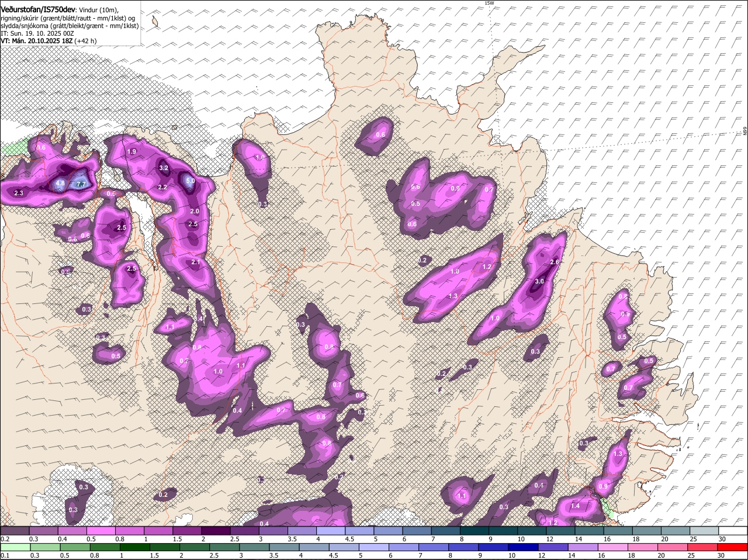Click the 7.7 precipitation value on map

(x=81, y=184)
